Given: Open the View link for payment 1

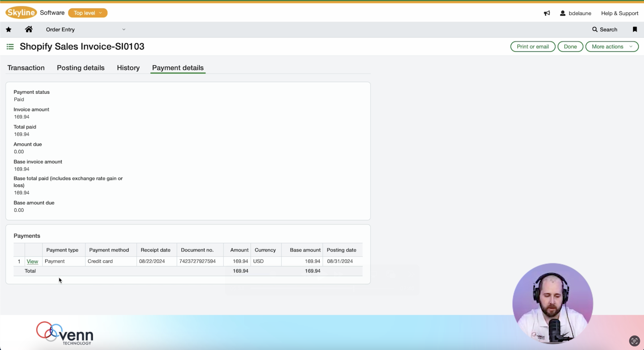Looking at the screenshot, I should pyautogui.click(x=33, y=261).
